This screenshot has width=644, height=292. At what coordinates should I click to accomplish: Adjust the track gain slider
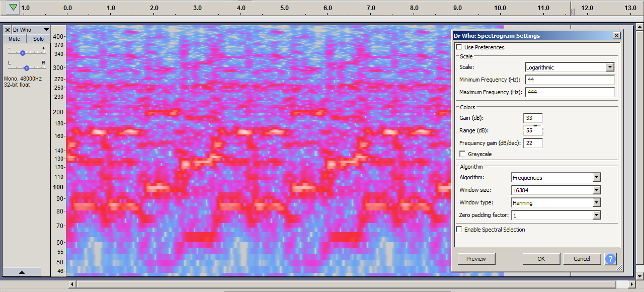(22, 52)
